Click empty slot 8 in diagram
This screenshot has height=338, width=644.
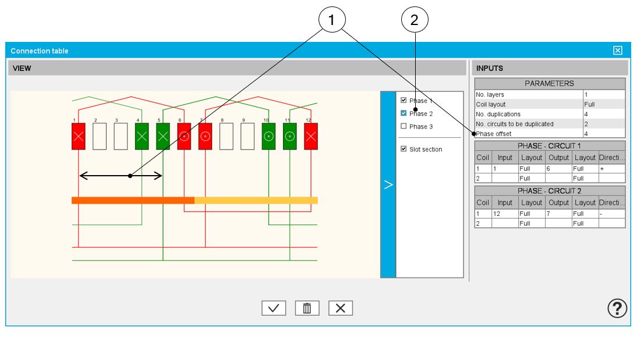pyautogui.click(x=227, y=137)
